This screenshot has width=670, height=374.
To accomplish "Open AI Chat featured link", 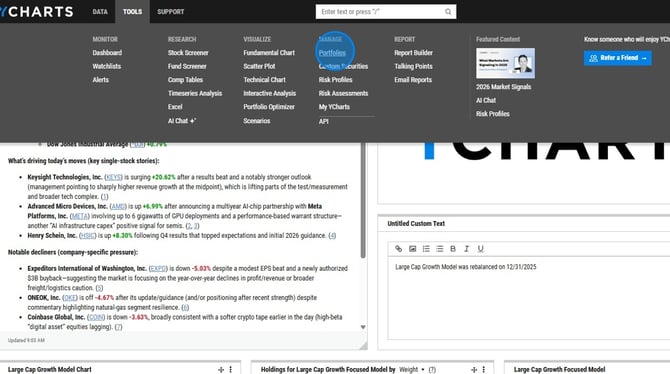I will click(x=486, y=100).
